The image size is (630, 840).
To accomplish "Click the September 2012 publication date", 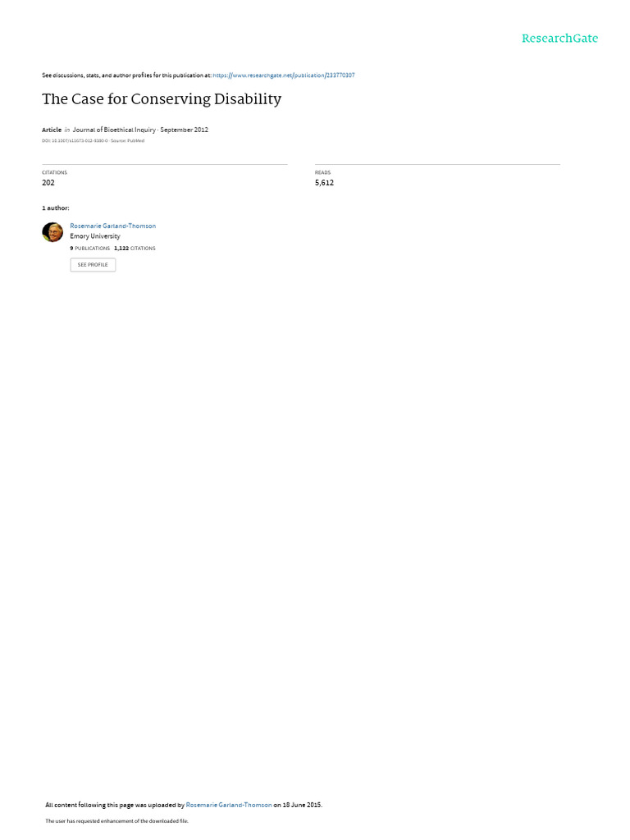I will pos(185,130).
